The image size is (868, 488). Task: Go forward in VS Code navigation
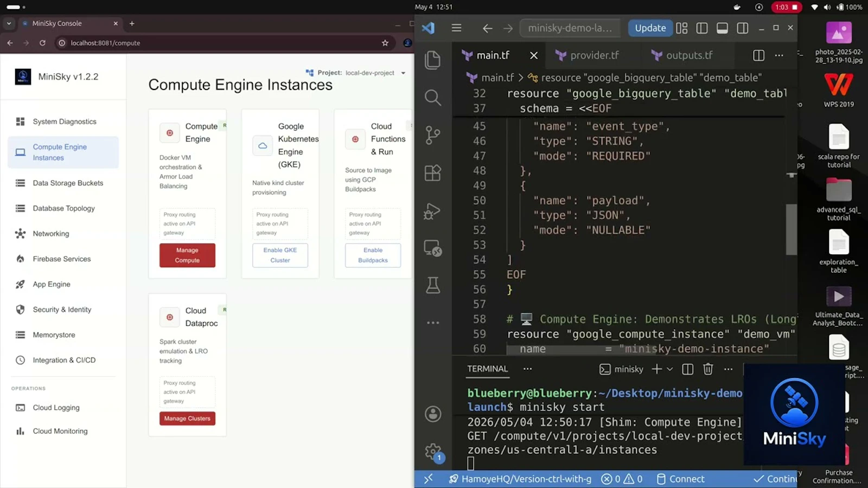click(508, 28)
